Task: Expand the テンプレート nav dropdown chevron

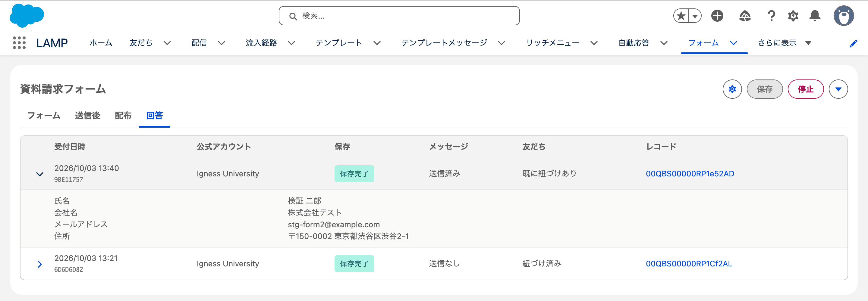Action: coord(377,43)
